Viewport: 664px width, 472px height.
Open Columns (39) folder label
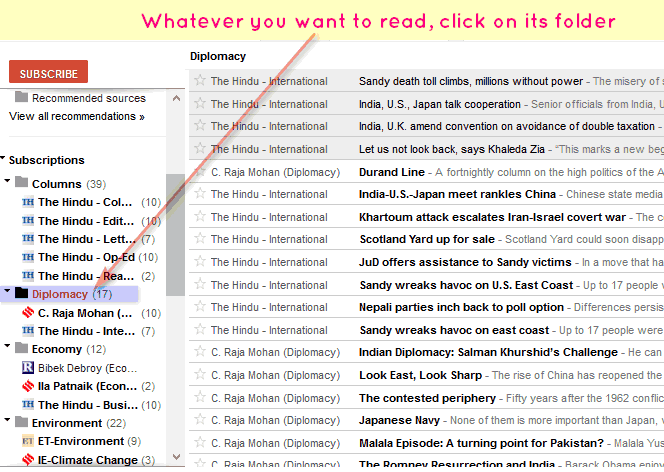point(69,184)
